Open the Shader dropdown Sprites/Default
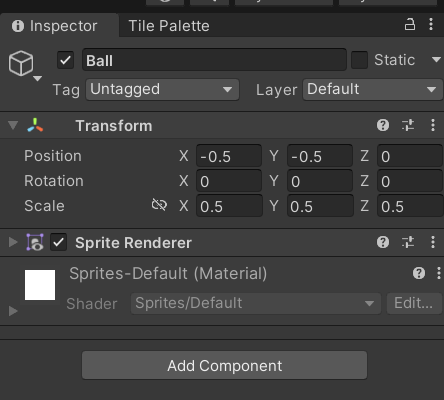The width and height of the screenshot is (444, 400). (256, 303)
